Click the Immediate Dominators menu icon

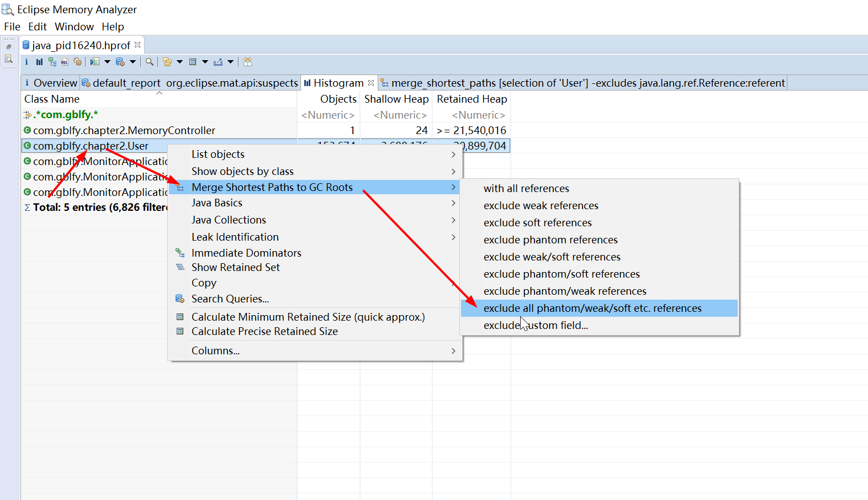(179, 253)
